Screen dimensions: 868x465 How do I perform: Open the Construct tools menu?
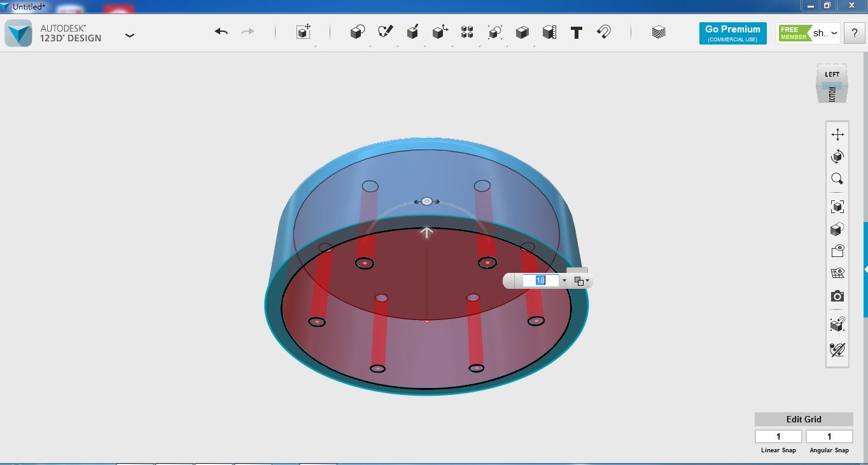coord(412,32)
